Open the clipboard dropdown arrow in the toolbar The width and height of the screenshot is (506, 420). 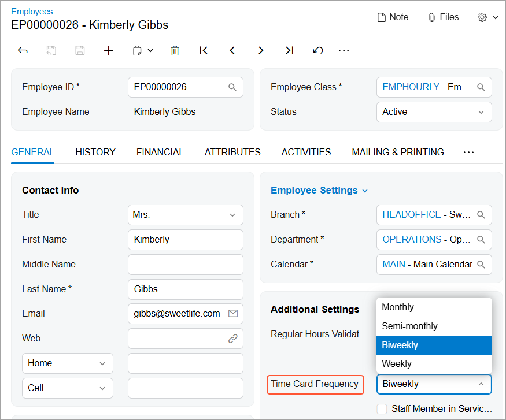click(x=150, y=51)
